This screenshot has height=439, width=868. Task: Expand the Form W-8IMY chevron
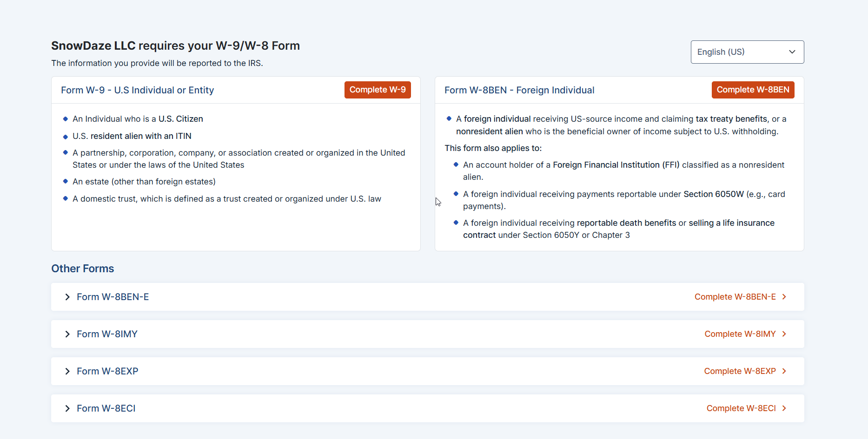point(67,334)
